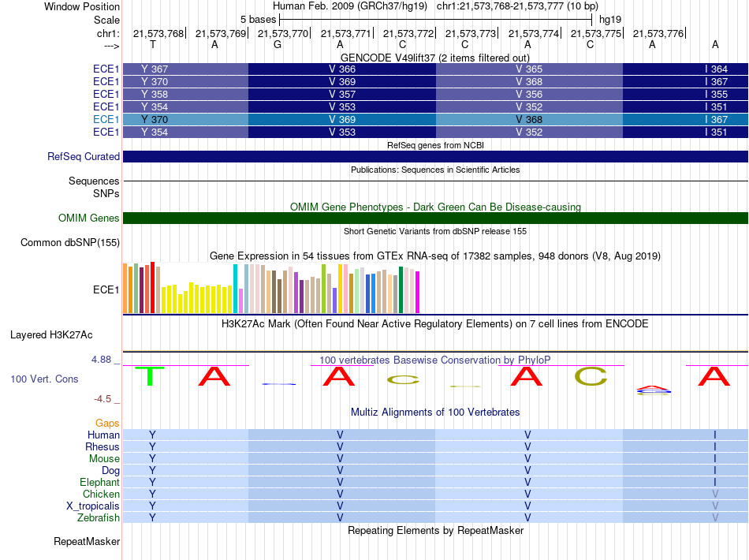Click the I residue in Human alignment row
This screenshot has width=749, height=560.
pyautogui.click(x=715, y=435)
